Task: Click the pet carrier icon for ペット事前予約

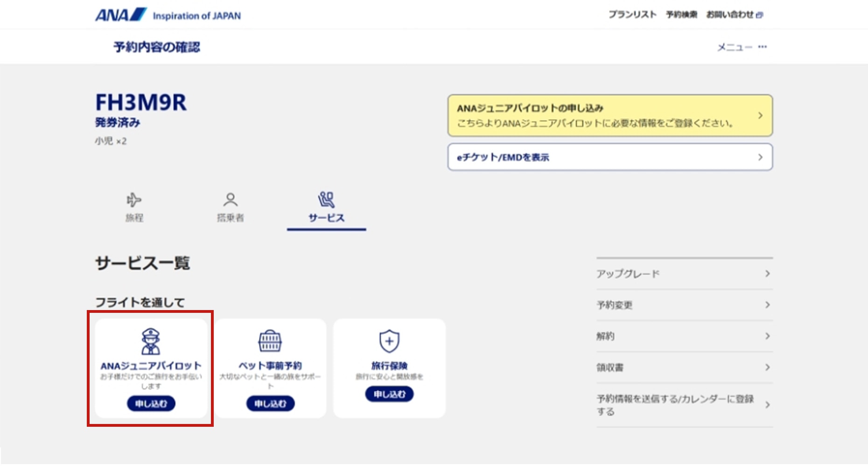Action: [x=270, y=341]
